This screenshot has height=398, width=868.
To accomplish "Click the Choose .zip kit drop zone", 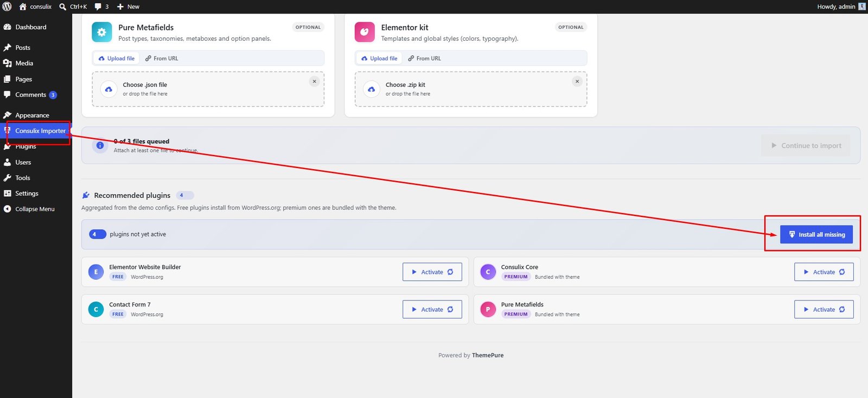I will (x=471, y=89).
